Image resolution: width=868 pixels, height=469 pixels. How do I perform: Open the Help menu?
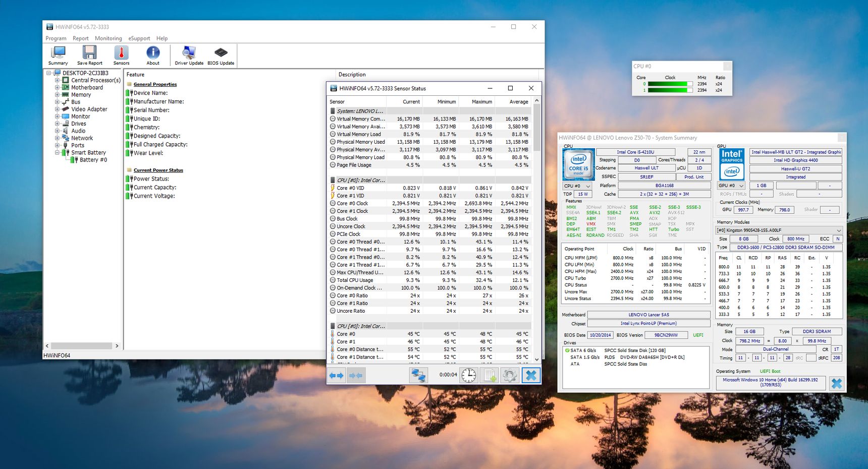[162, 38]
